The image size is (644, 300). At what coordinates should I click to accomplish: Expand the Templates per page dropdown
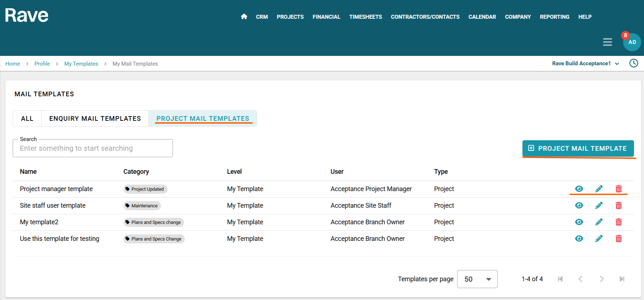(x=477, y=279)
